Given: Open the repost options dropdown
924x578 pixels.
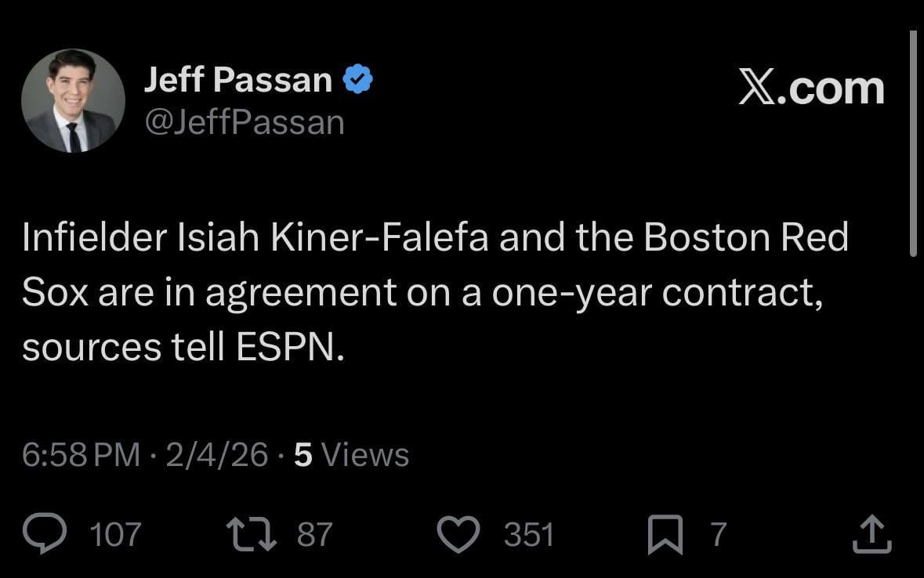Looking at the screenshot, I should point(252,534).
